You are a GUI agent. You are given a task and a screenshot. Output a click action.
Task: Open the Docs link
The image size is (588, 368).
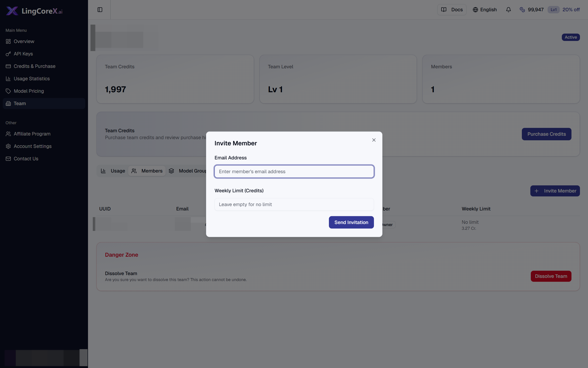pyautogui.click(x=452, y=10)
